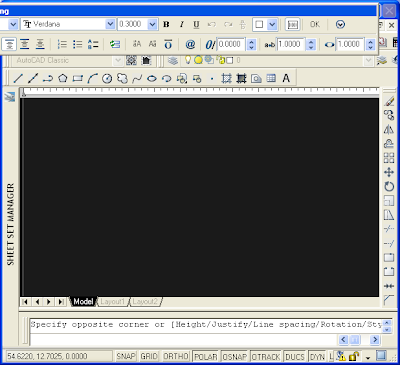Select the Polyline tool
The image size is (400, 365).
coord(48,79)
